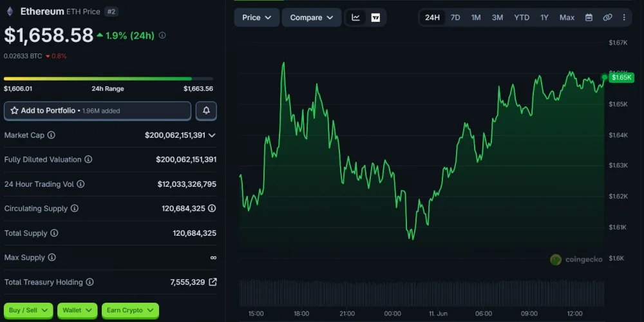Show Total Supply info icon
This screenshot has height=322, width=644.
click(x=54, y=233)
